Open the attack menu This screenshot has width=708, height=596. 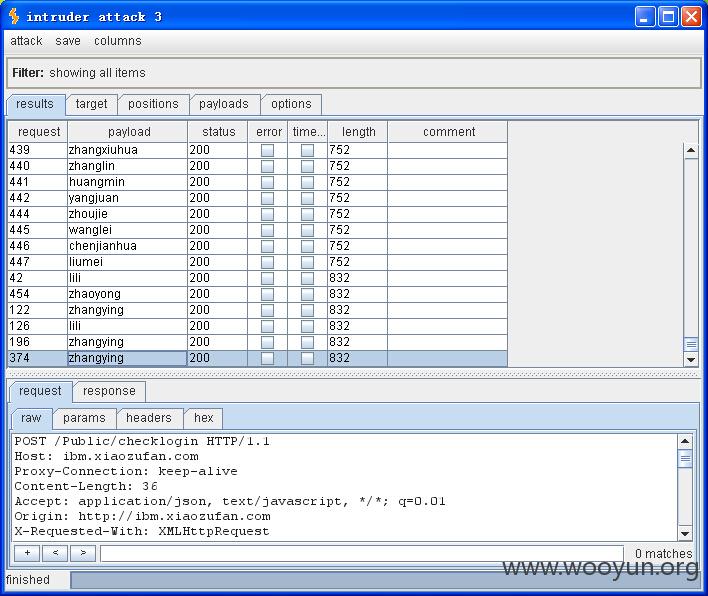click(26, 41)
